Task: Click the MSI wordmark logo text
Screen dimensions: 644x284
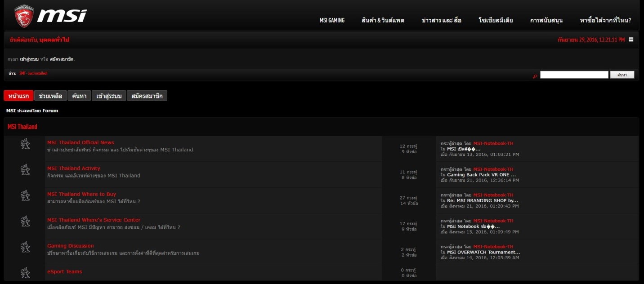Action: point(62,16)
